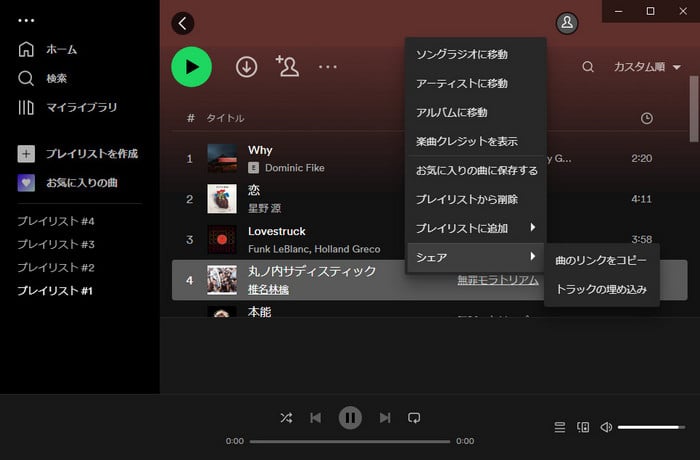
Task: Toggle repeat mode
Action: tap(414, 418)
